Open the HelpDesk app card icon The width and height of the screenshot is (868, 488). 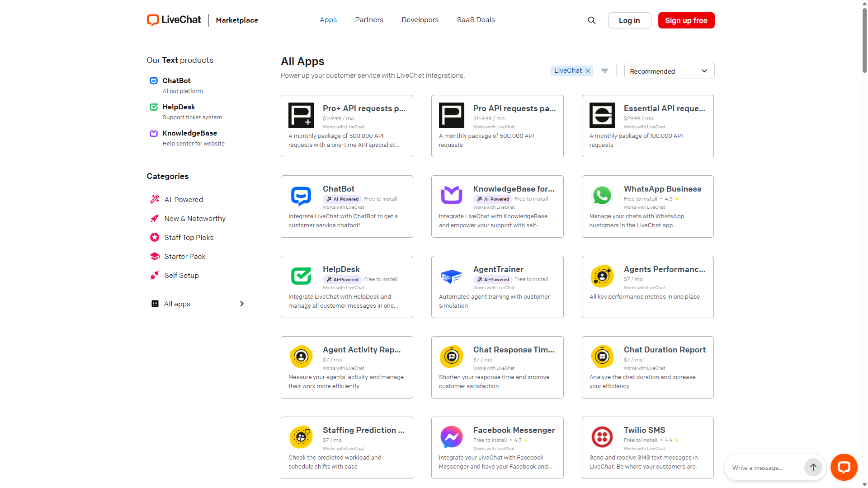click(301, 276)
